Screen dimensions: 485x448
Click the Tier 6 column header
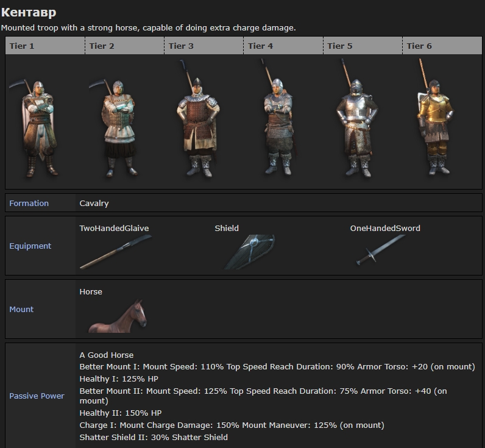(x=419, y=46)
